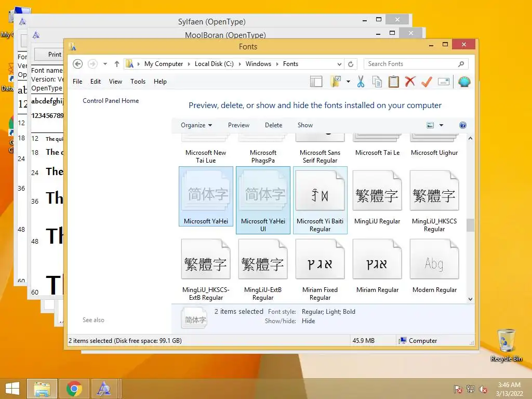Click the Properties toolbar icon
The height and width of the screenshot is (399, 532).
pyautogui.click(x=444, y=82)
